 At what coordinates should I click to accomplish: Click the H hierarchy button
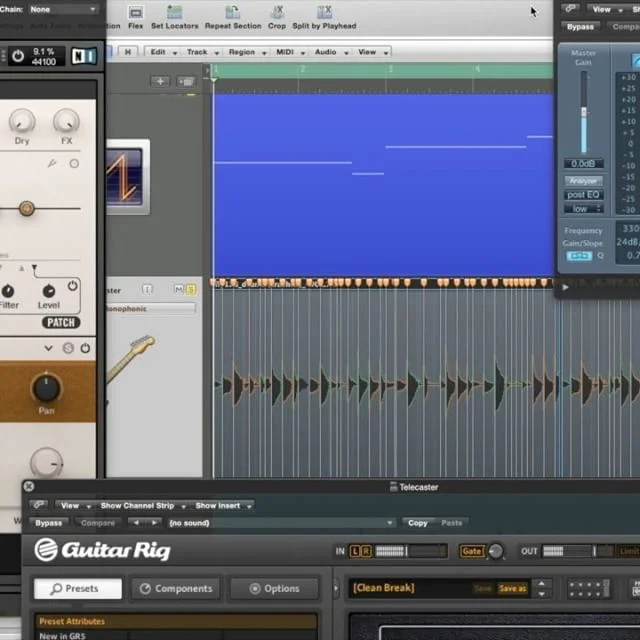pyautogui.click(x=128, y=52)
